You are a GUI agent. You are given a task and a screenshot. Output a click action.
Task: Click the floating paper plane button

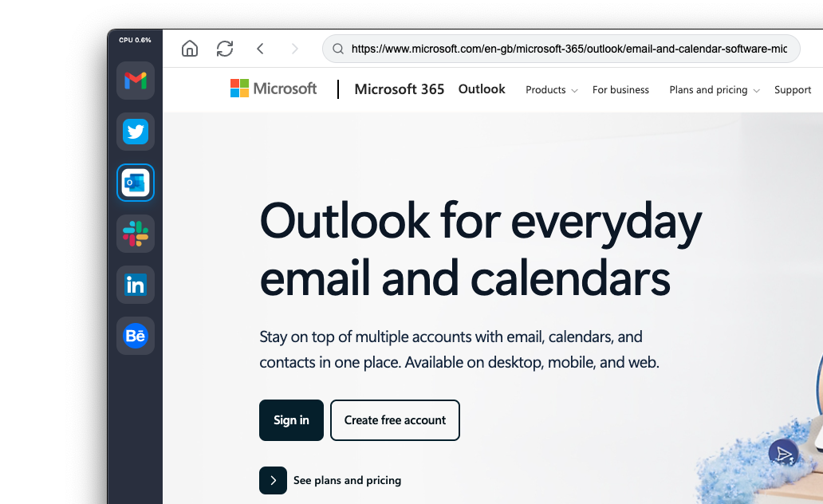(x=783, y=454)
